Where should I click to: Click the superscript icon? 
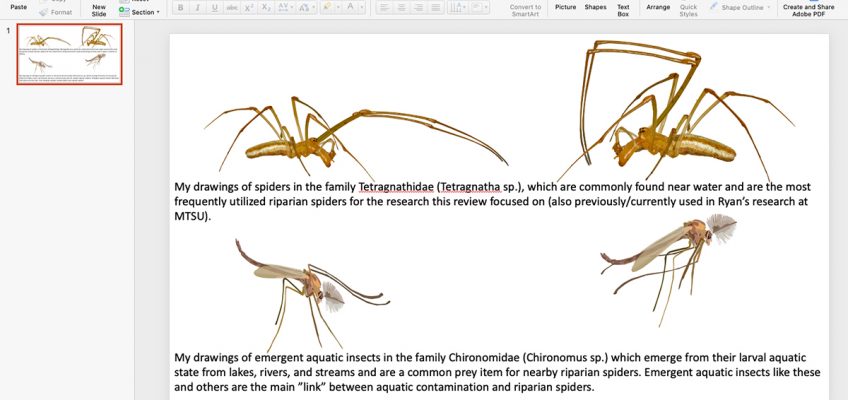click(x=248, y=8)
